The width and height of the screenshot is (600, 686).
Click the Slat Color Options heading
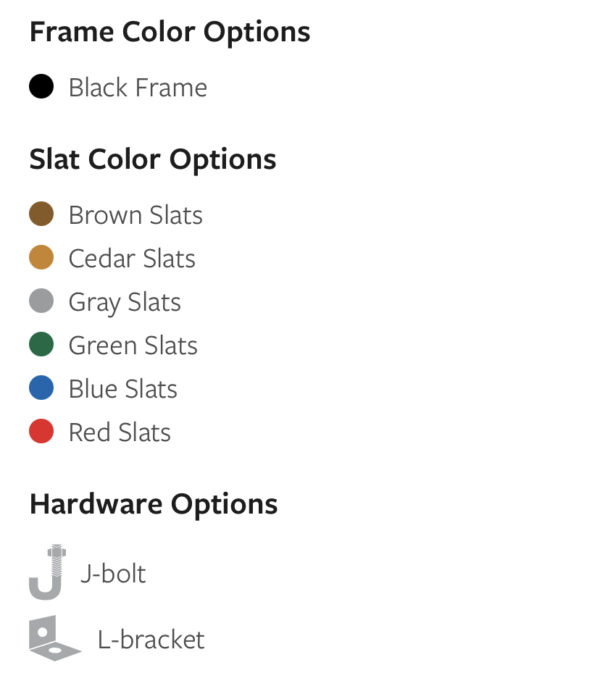tap(153, 159)
